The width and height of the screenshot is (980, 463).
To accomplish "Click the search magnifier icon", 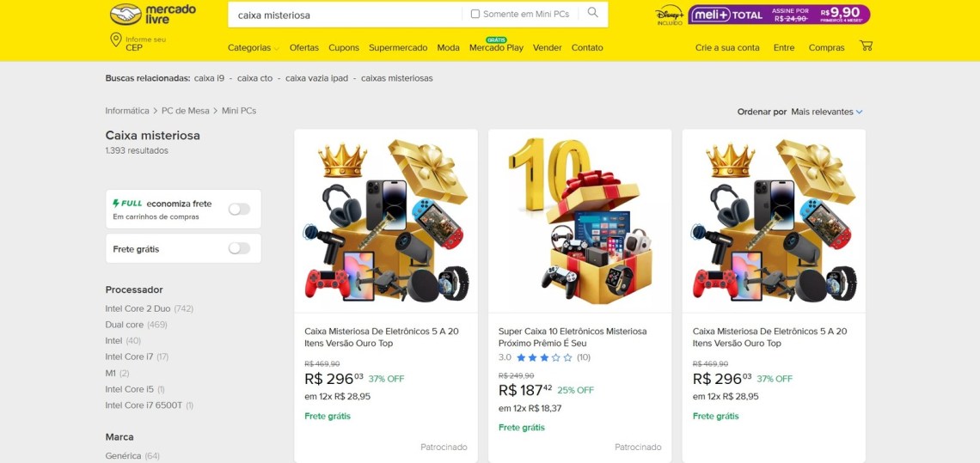I will 592,14.
